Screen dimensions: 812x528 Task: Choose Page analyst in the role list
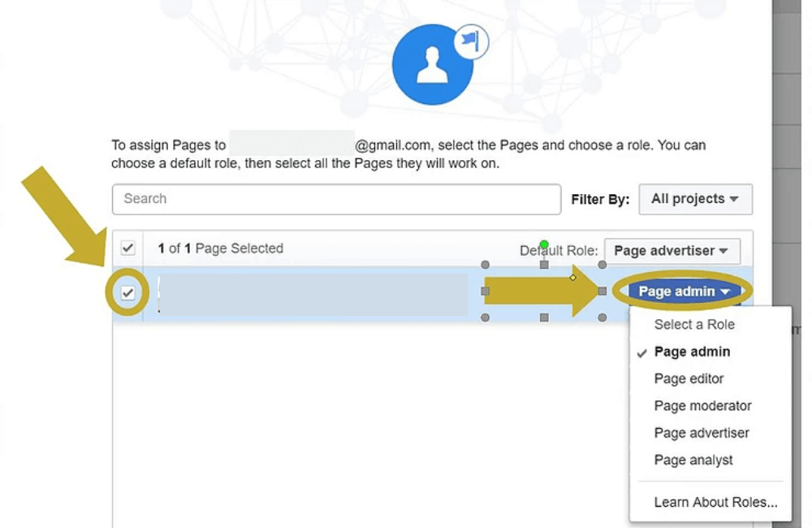point(693,460)
